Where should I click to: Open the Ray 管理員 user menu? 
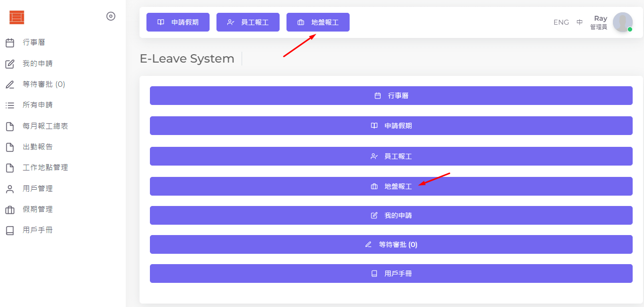click(x=611, y=22)
